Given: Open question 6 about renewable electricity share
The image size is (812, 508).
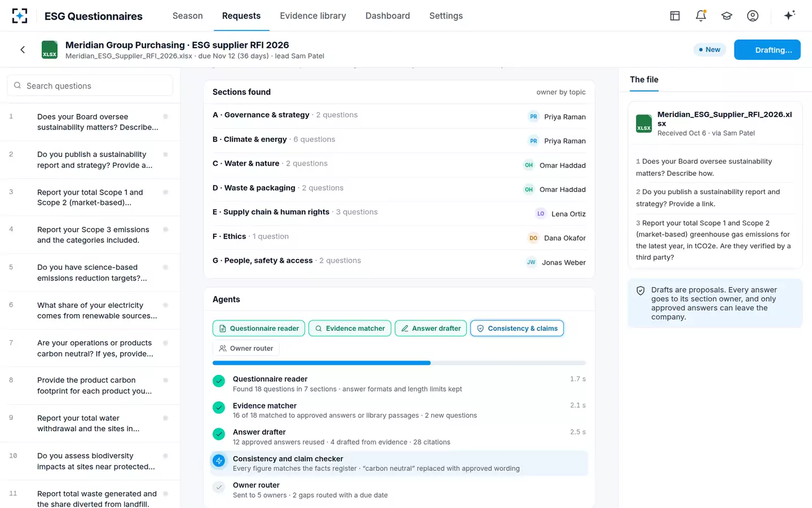Looking at the screenshot, I should (x=90, y=310).
